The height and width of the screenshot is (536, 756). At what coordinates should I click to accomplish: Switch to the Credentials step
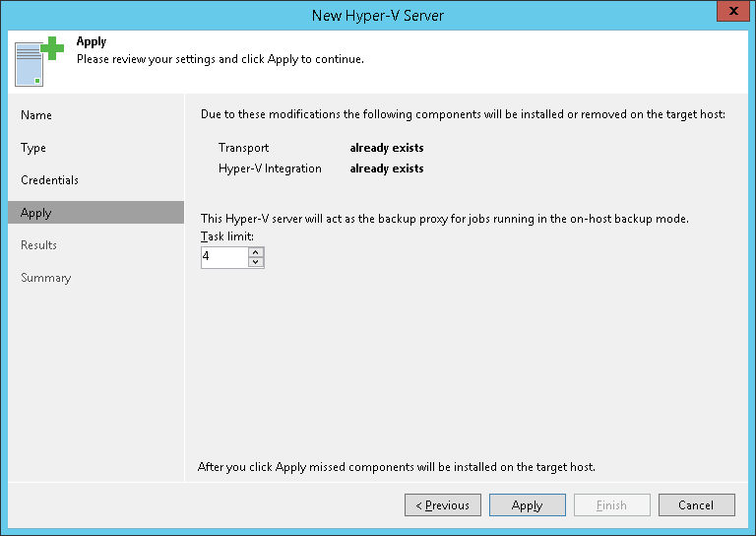coord(49,180)
